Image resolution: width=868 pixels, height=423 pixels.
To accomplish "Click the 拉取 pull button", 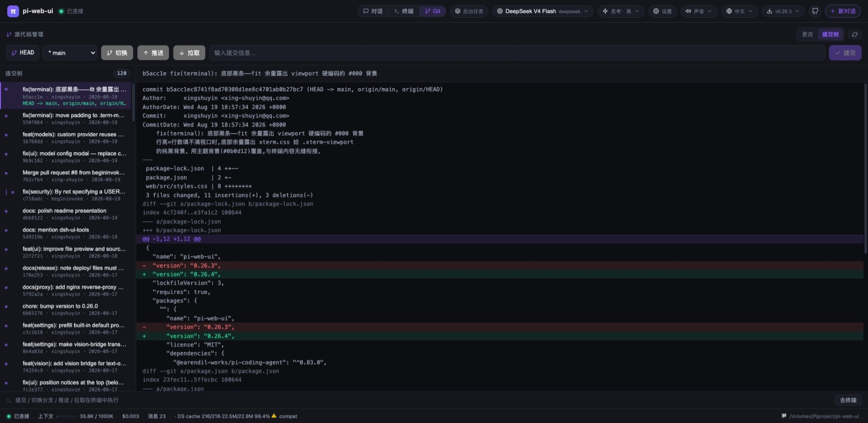I will [189, 53].
